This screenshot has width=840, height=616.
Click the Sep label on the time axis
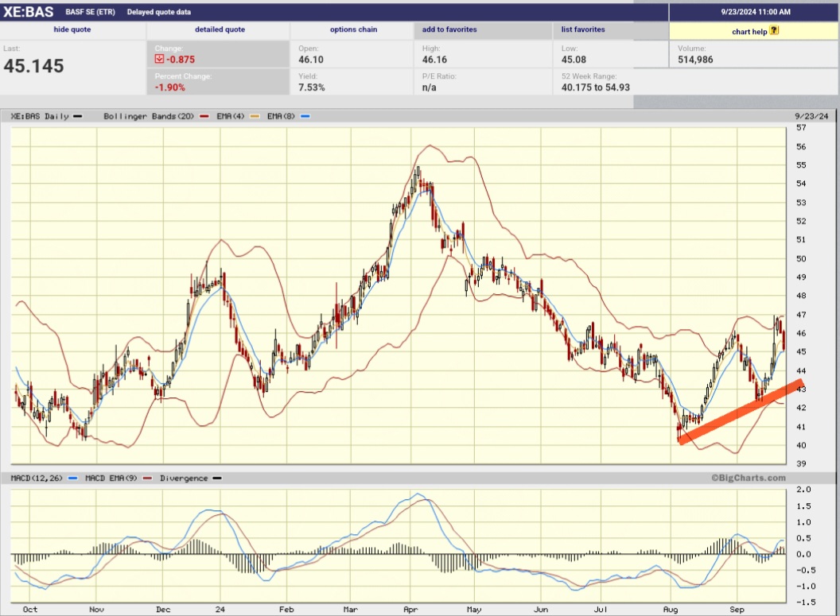pyautogui.click(x=737, y=608)
